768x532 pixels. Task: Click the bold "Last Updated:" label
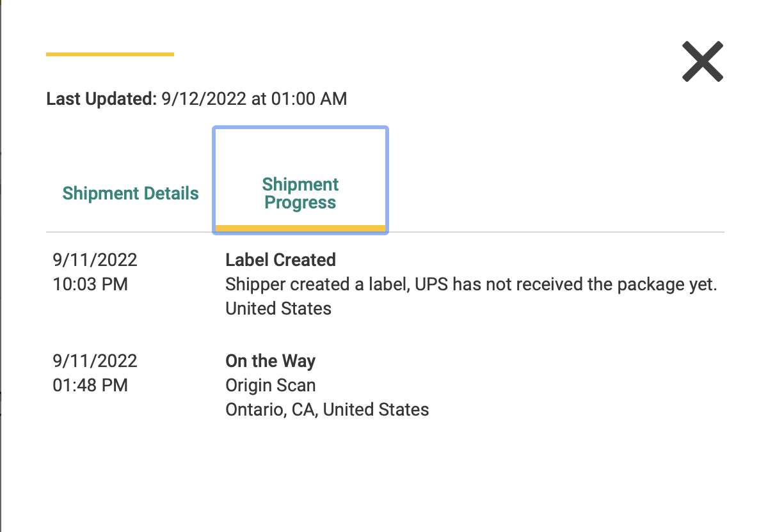pyautogui.click(x=101, y=99)
